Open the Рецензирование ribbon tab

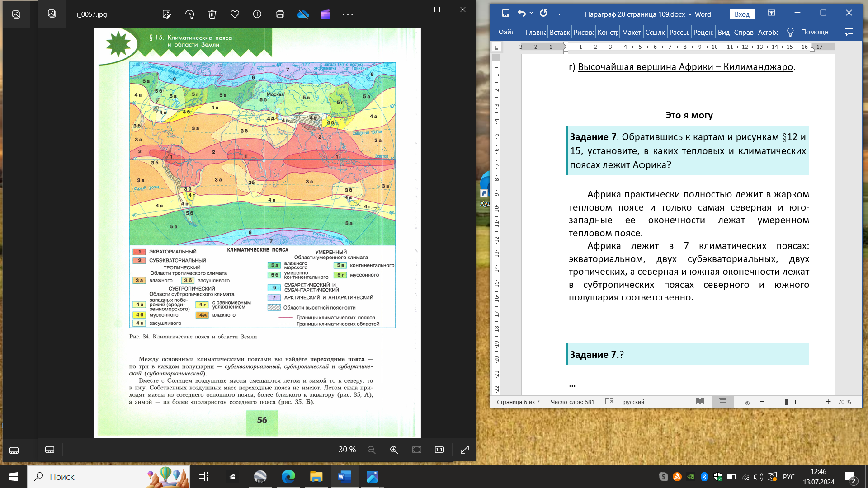coord(703,32)
